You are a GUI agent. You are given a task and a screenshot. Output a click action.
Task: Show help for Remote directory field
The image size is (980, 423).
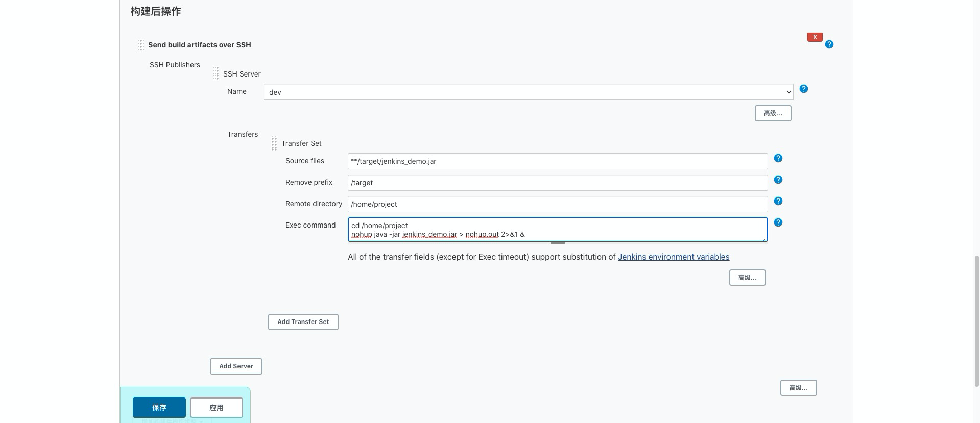tap(778, 201)
